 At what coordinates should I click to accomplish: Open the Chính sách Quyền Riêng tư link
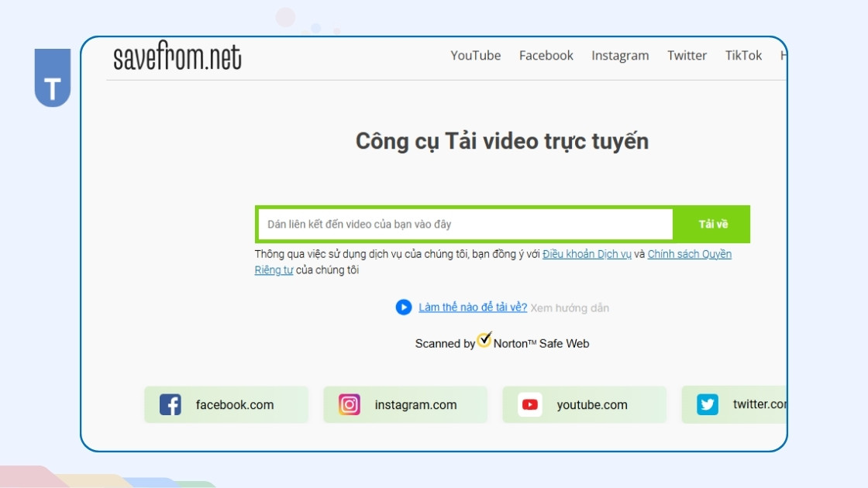click(x=689, y=254)
